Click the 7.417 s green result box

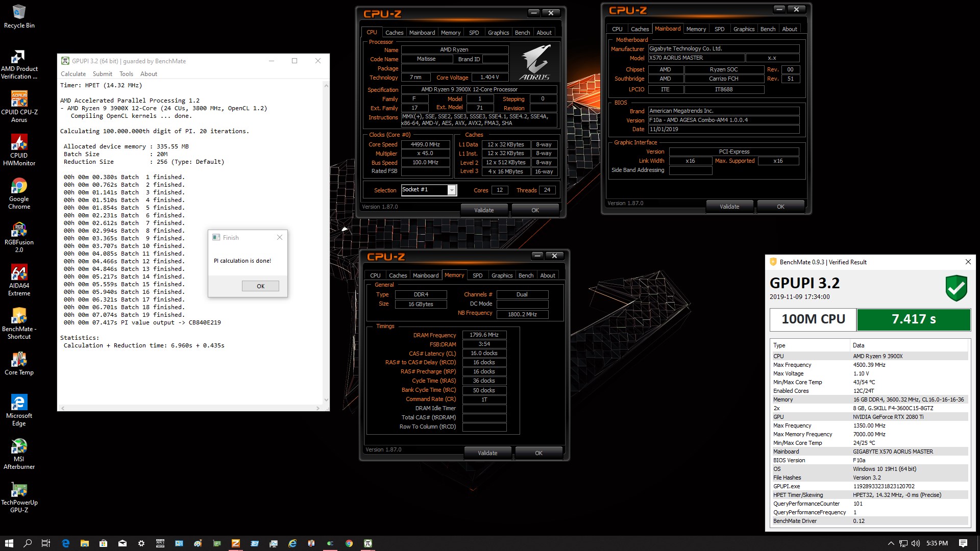(913, 319)
